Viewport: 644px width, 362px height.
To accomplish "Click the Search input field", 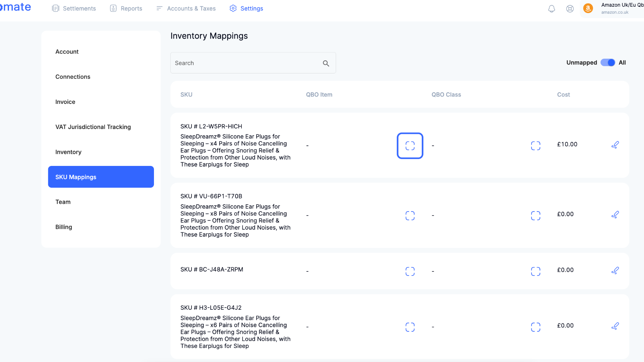I will click(253, 63).
